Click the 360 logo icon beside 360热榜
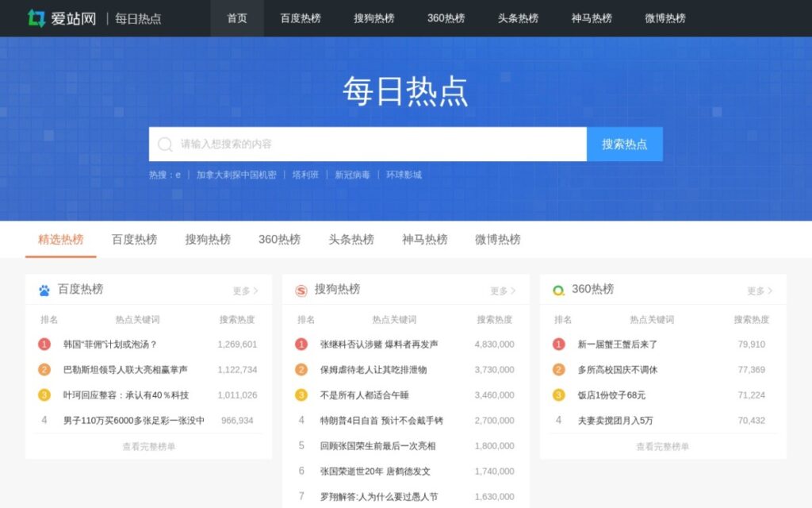Image resolution: width=812 pixels, height=508 pixels. pos(558,291)
